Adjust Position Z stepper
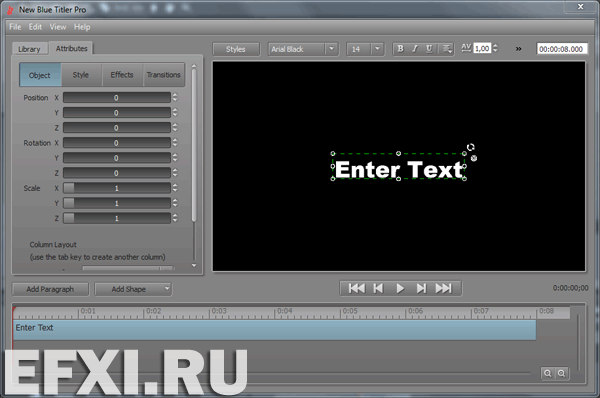This screenshot has height=398, width=600. (x=175, y=127)
